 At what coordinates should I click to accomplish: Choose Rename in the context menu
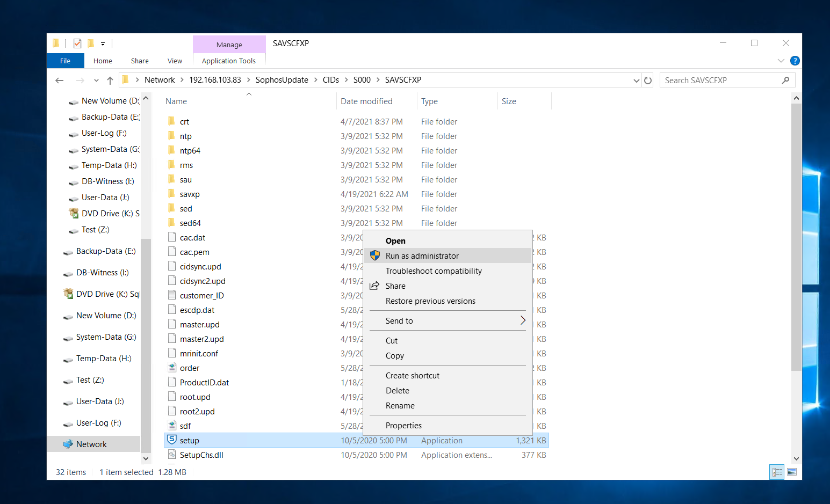pyautogui.click(x=448, y=406)
